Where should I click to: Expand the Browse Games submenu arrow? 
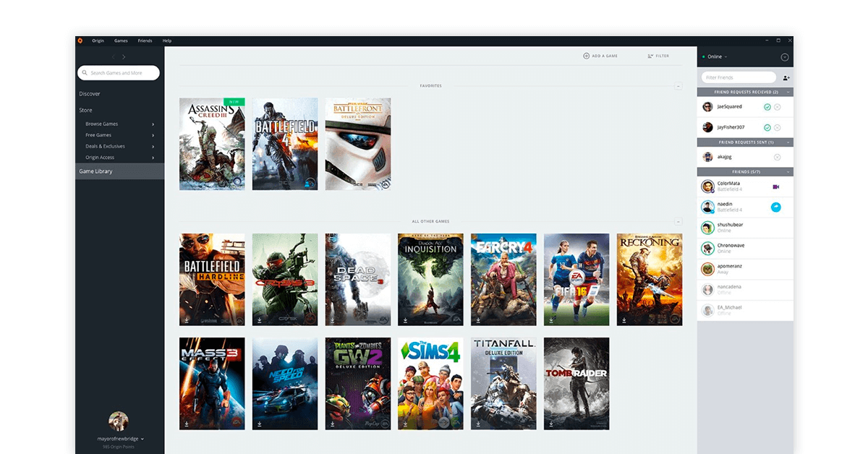153,124
